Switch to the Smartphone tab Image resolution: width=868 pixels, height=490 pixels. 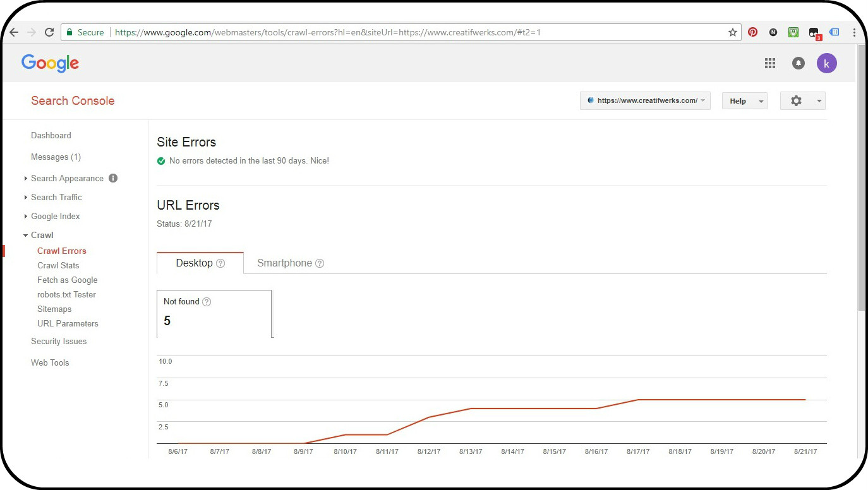tap(290, 263)
